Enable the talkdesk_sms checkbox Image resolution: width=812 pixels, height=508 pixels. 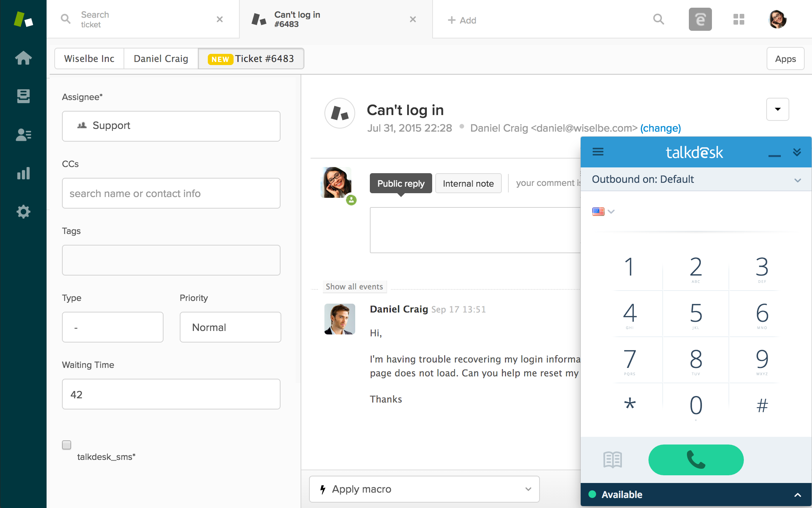click(x=67, y=445)
